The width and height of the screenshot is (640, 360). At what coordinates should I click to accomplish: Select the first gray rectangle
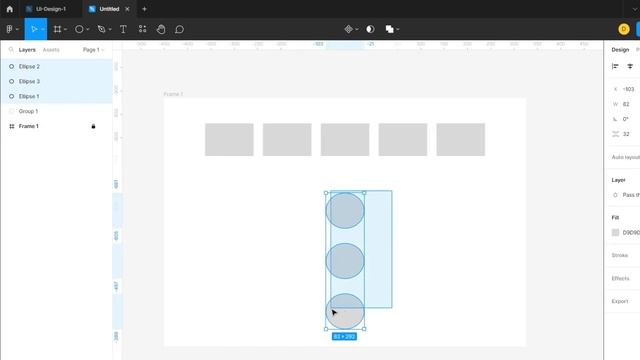click(x=229, y=140)
